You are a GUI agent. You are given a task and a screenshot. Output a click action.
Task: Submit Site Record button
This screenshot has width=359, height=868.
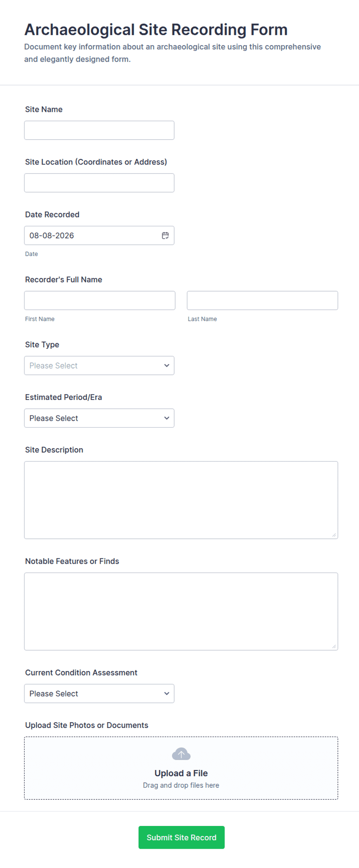click(181, 837)
